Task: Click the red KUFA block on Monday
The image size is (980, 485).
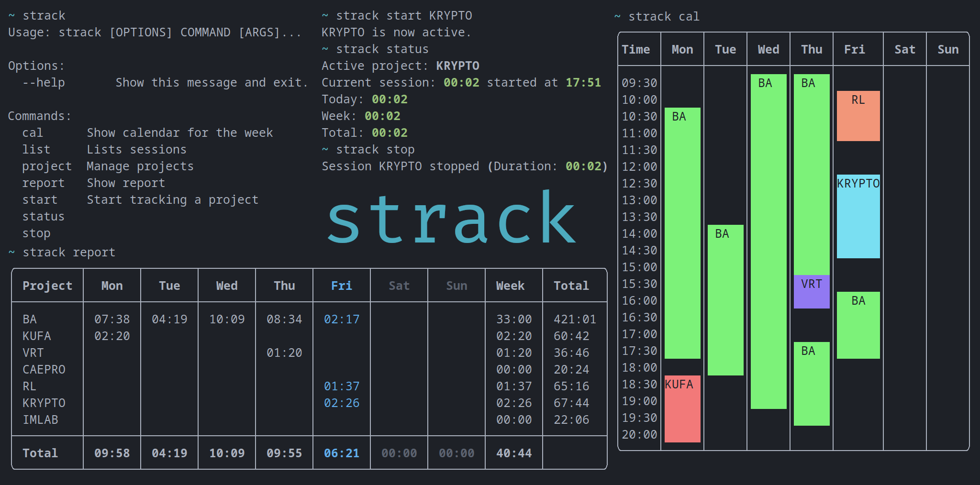Action: click(x=682, y=408)
